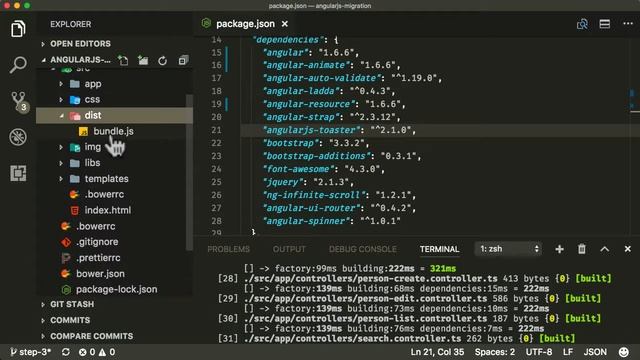Open the .prettierrc file
The image size is (640, 360).
pos(98,258)
